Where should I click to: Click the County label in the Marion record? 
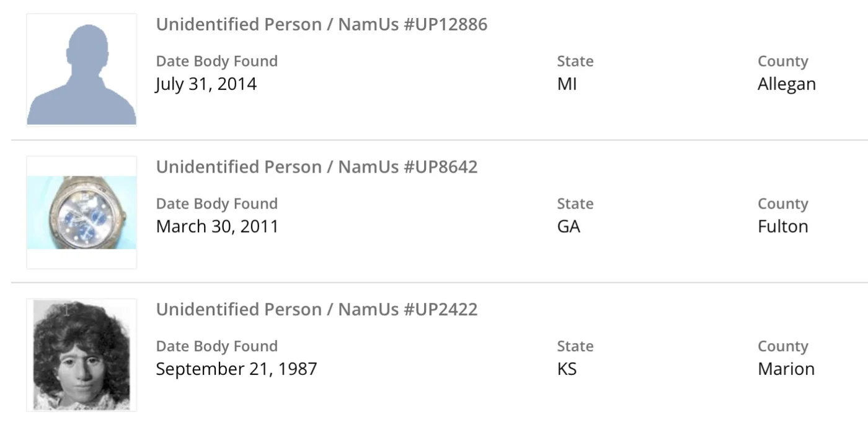coord(782,346)
